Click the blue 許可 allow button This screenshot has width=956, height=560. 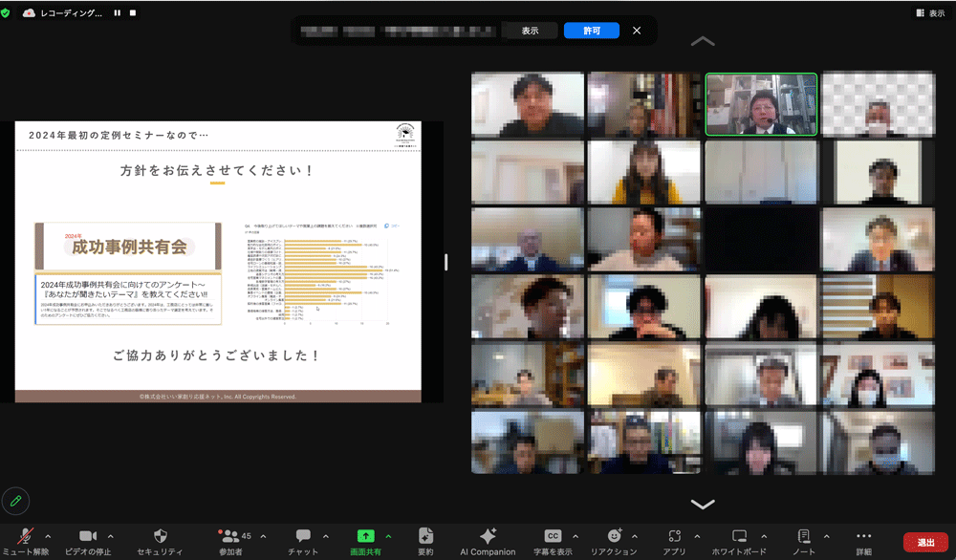point(592,31)
